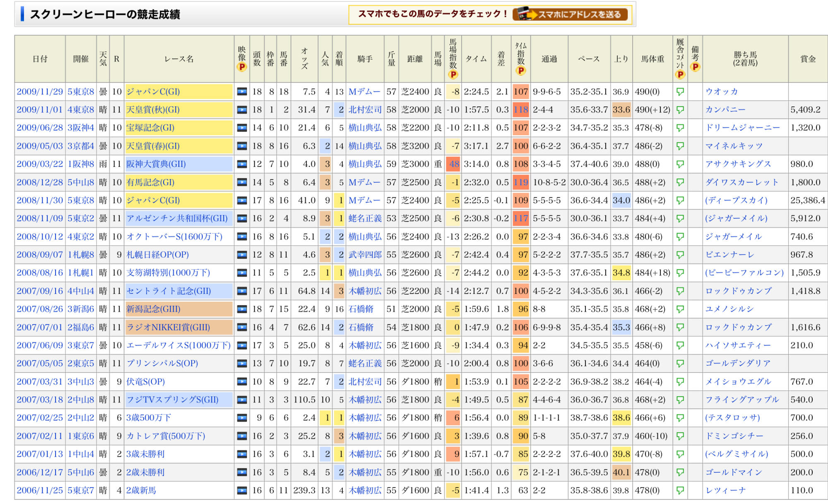
Task: Click stable comment icon in 2006/12/17 row
Action: (680, 472)
